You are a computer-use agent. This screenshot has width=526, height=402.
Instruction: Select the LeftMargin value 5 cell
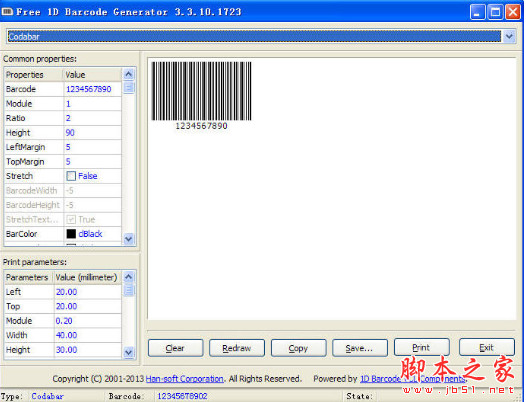coord(92,147)
